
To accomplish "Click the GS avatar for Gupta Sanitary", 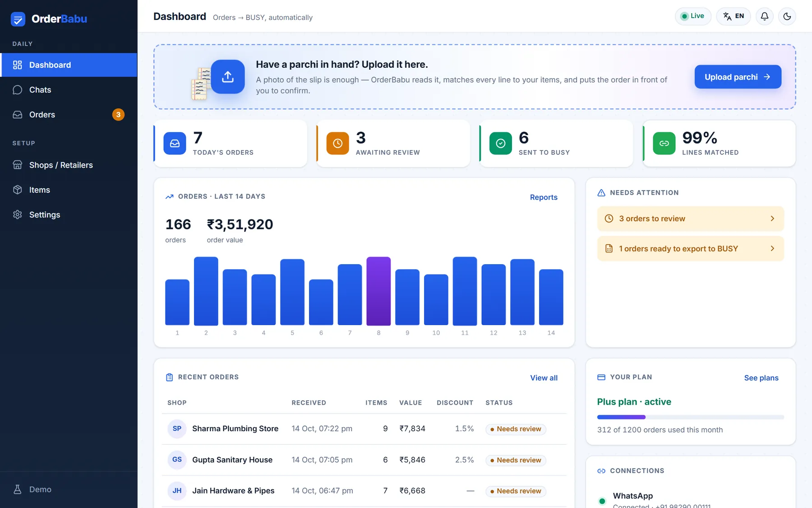I will 177,460.
